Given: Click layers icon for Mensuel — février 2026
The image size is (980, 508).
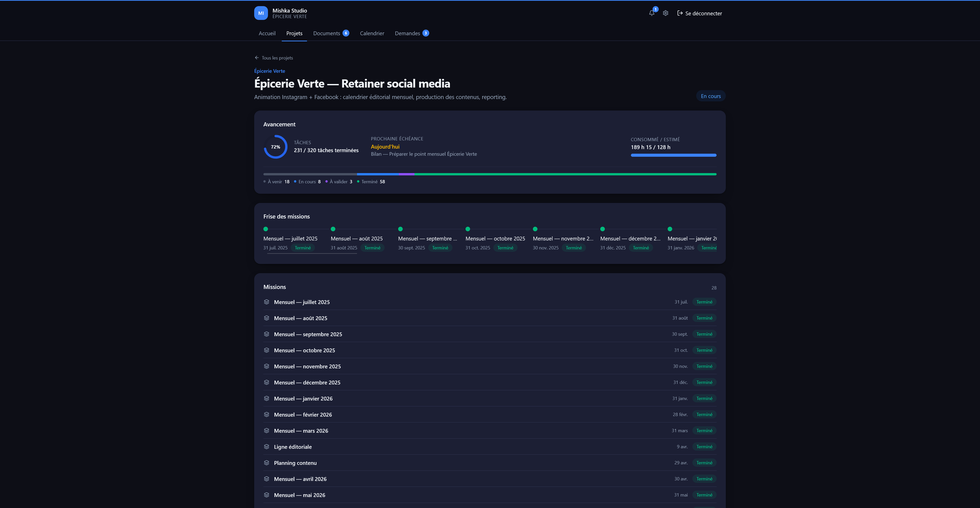Looking at the screenshot, I should click(267, 414).
